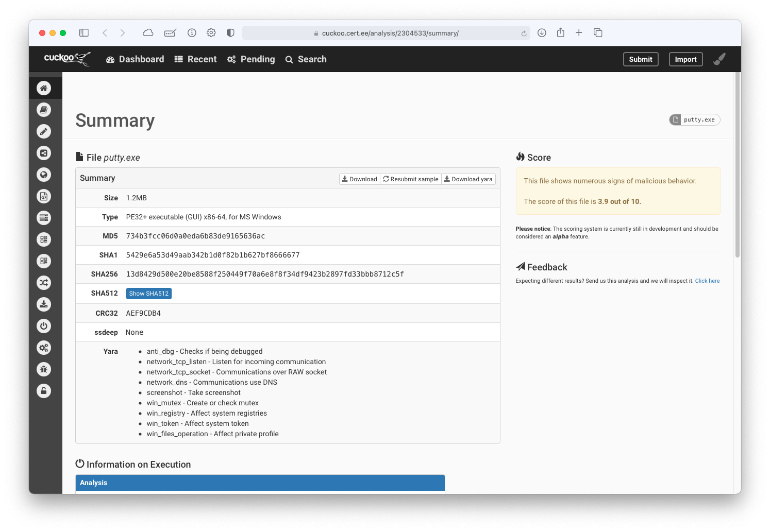This screenshot has height=532, width=770.
Task: Click the iCloud toolbar icon
Action: 148,33
